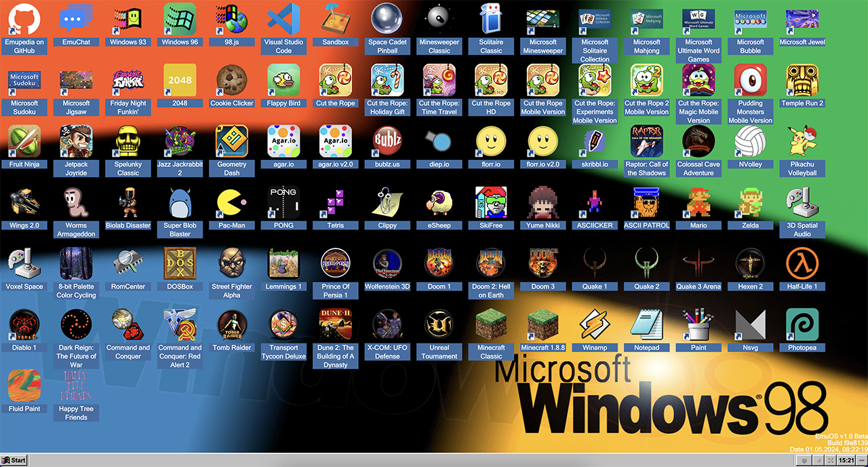Launch Flappy Bird
The width and height of the screenshot is (868, 467).
pyautogui.click(x=283, y=80)
